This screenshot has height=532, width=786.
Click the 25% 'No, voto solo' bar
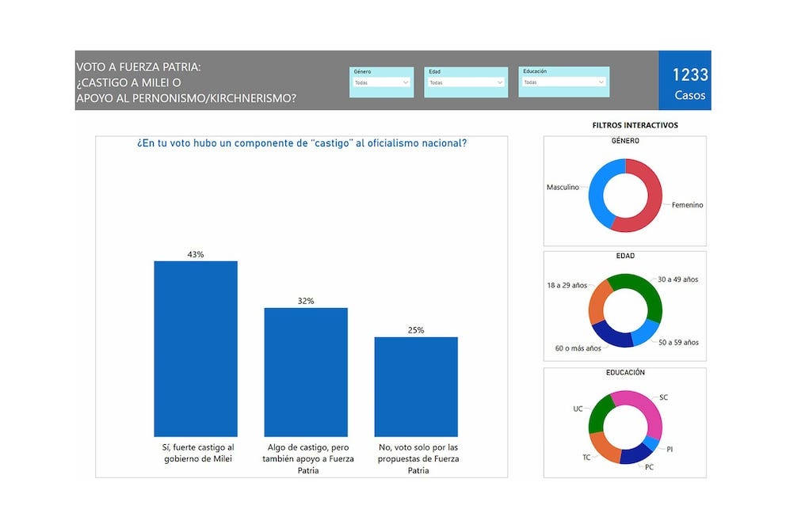coord(416,386)
